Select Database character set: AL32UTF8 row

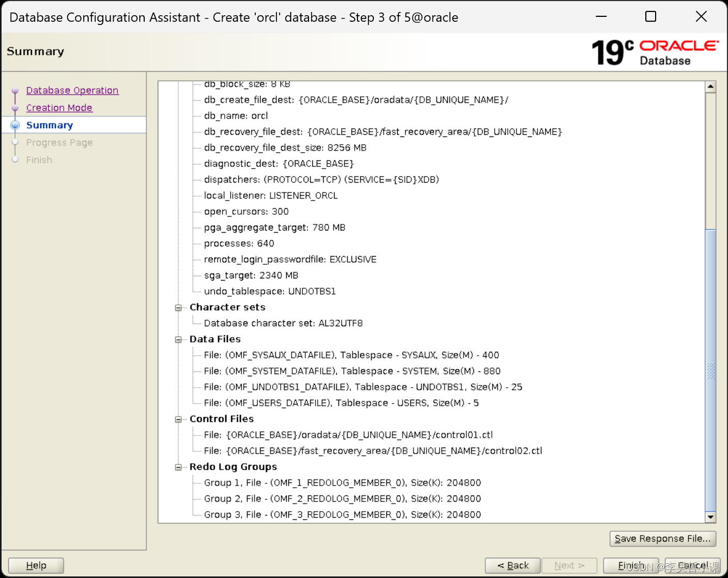(x=283, y=323)
